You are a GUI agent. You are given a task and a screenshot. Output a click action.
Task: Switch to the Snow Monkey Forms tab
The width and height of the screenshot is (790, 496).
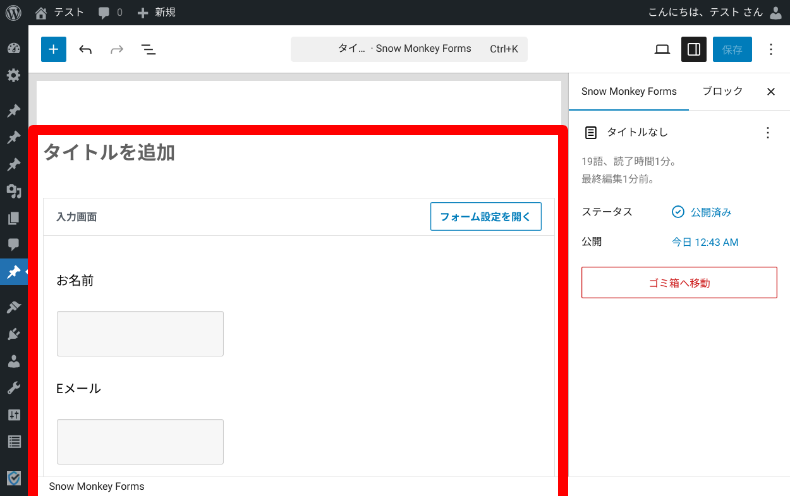(x=629, y=92)
